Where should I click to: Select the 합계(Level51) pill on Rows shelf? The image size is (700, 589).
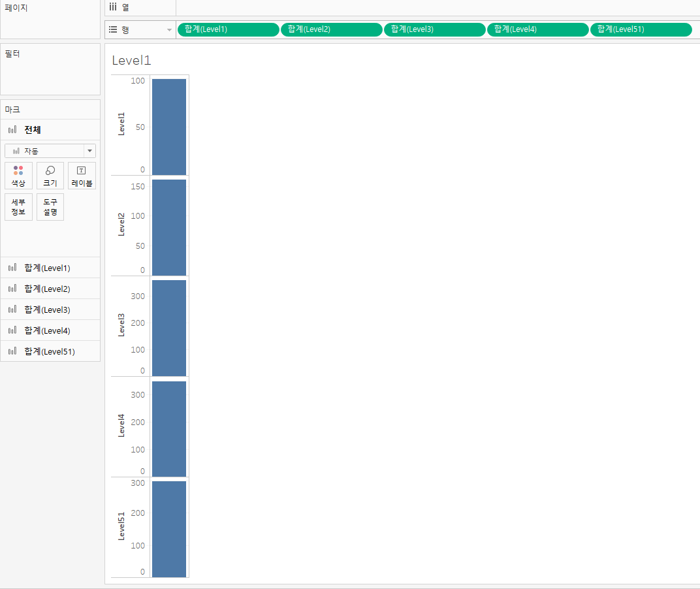[641, 29]
